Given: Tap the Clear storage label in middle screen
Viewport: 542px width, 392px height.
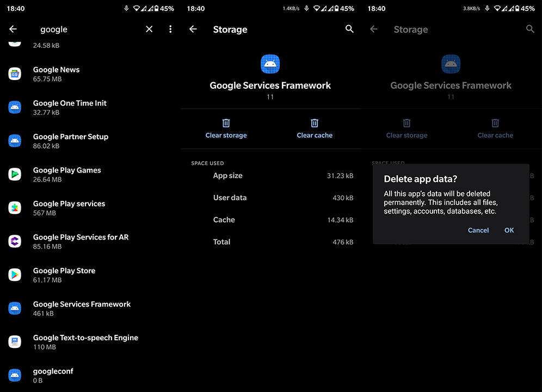Looking at the screenshot, I should [x=226, y=135].
